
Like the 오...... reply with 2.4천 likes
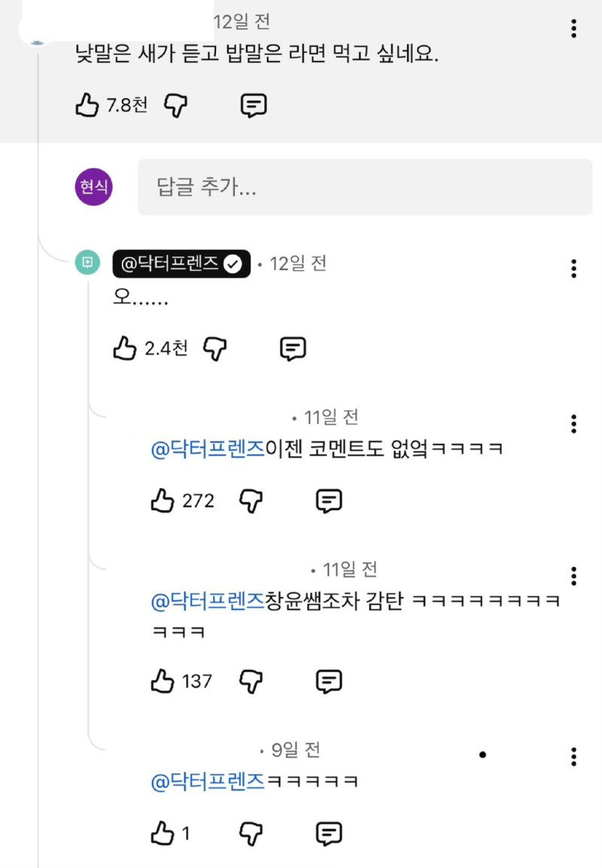click(x=124, y=348)
